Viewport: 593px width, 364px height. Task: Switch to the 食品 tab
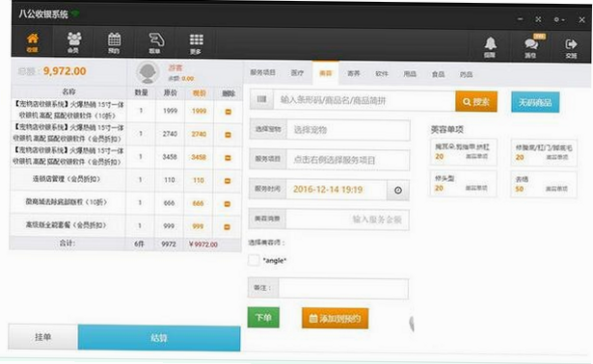click(438, 74)
